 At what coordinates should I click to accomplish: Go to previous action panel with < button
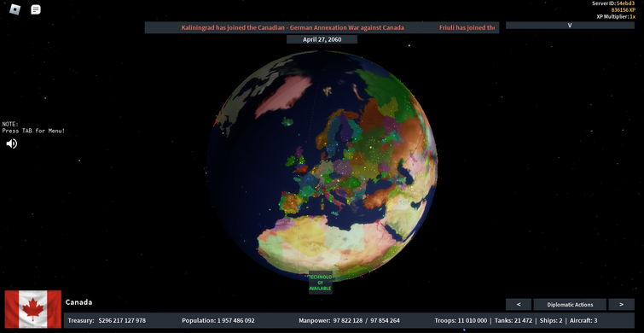coord(519,304)
